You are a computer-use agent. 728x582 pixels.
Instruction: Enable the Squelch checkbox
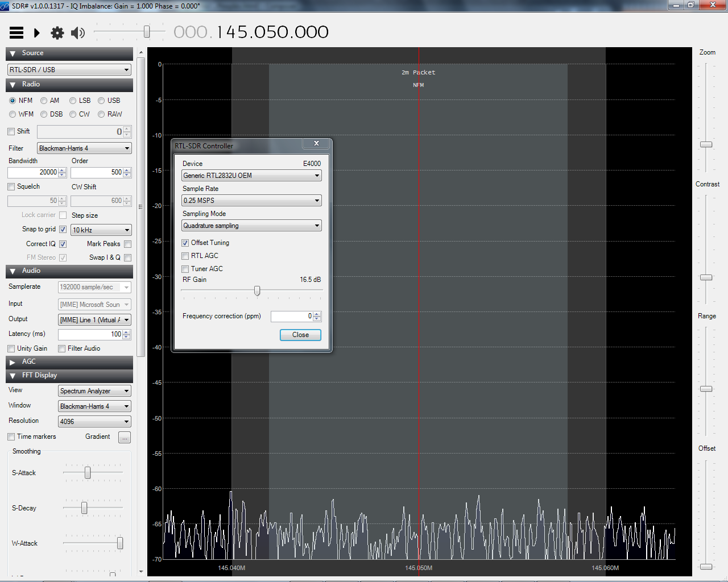[11, 186]
